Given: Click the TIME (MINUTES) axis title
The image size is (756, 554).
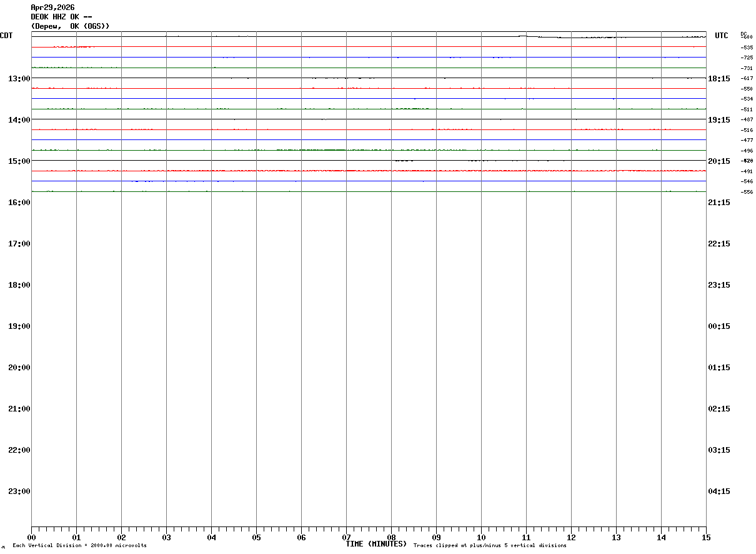Looking at the screenshot, I should [x=376, y=544].
